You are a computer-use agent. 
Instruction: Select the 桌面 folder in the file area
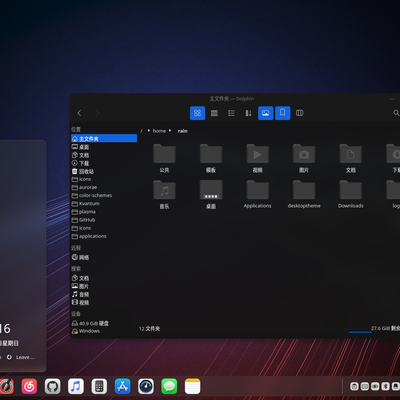pyautogui.click(x=211, y=194)
